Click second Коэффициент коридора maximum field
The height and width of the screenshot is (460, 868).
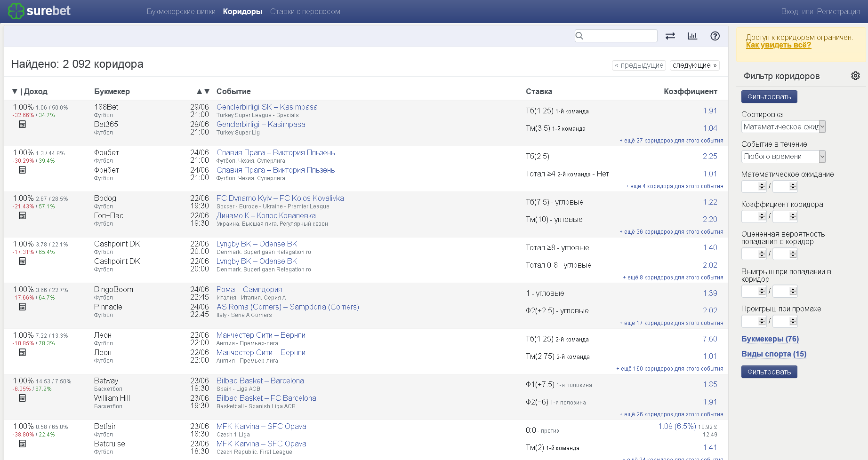[785, 216]
